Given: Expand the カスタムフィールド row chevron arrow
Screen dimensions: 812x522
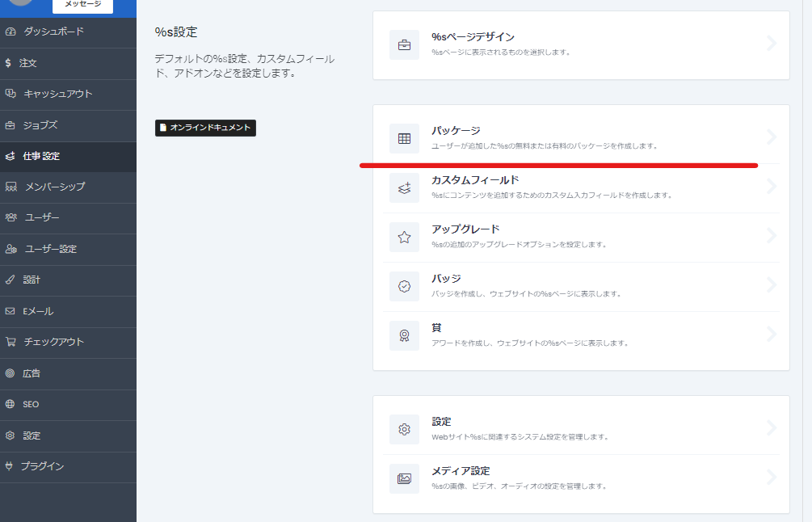Looking at the screenshot, I should coord(771,187).
